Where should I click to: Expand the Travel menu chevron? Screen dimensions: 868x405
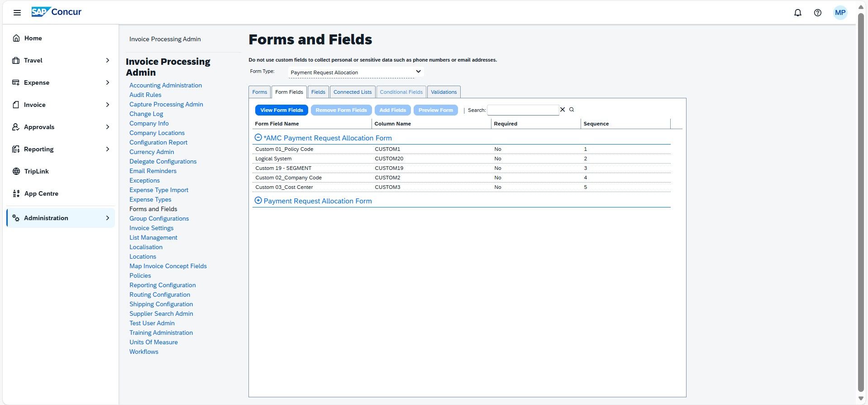pos(108,60)
